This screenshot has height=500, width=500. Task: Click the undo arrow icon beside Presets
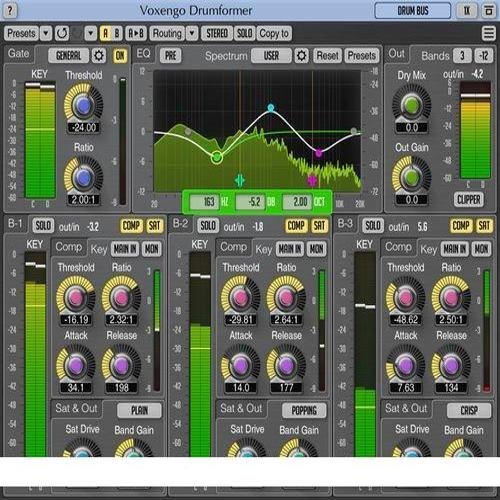[62, 33]
